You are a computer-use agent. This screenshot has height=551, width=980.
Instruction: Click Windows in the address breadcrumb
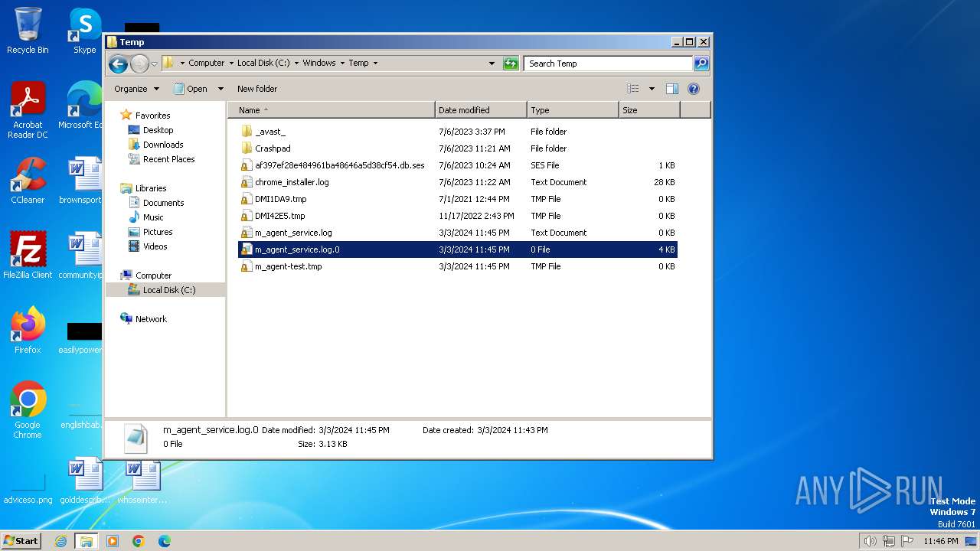click(x=318, y=64)
